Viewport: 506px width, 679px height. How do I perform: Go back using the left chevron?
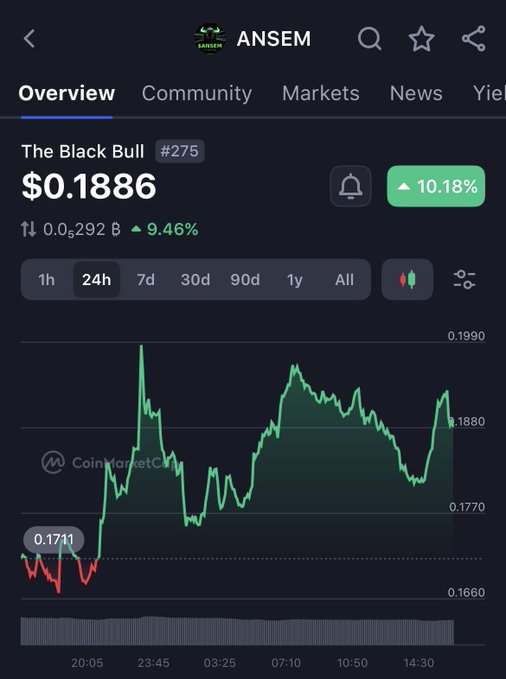pos(29,39)
